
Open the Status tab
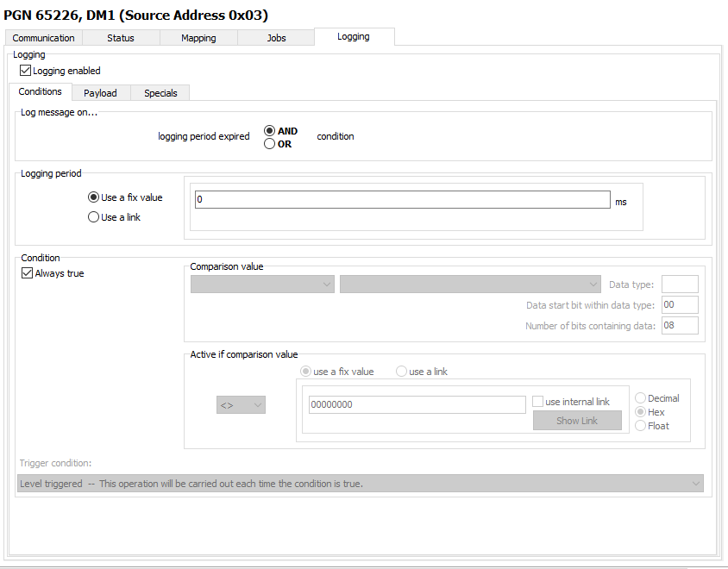[x=121, y=38]
